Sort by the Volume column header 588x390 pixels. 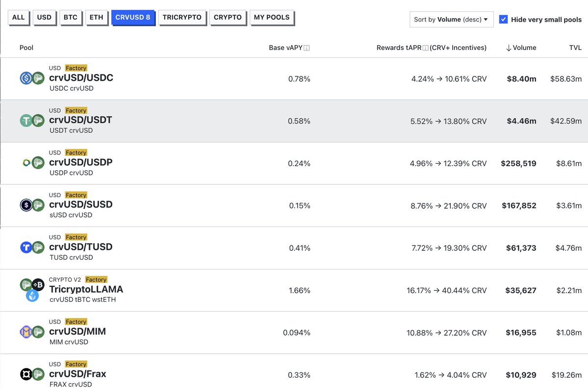521,48
